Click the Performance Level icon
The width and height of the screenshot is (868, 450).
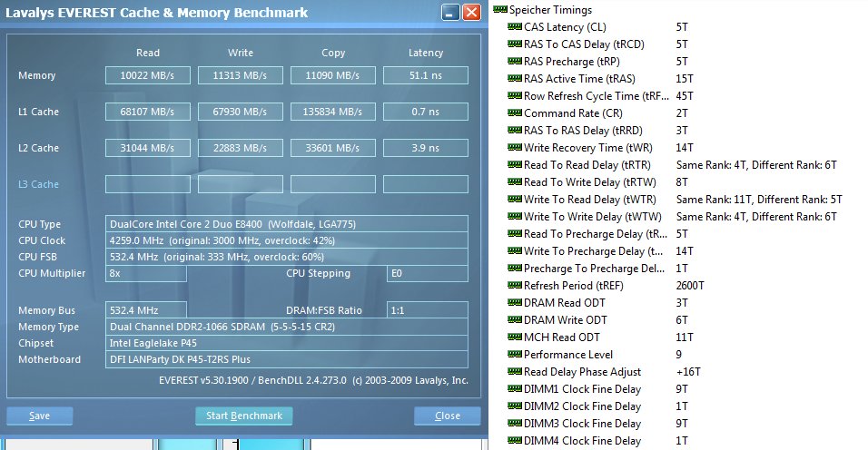[515, 354]
